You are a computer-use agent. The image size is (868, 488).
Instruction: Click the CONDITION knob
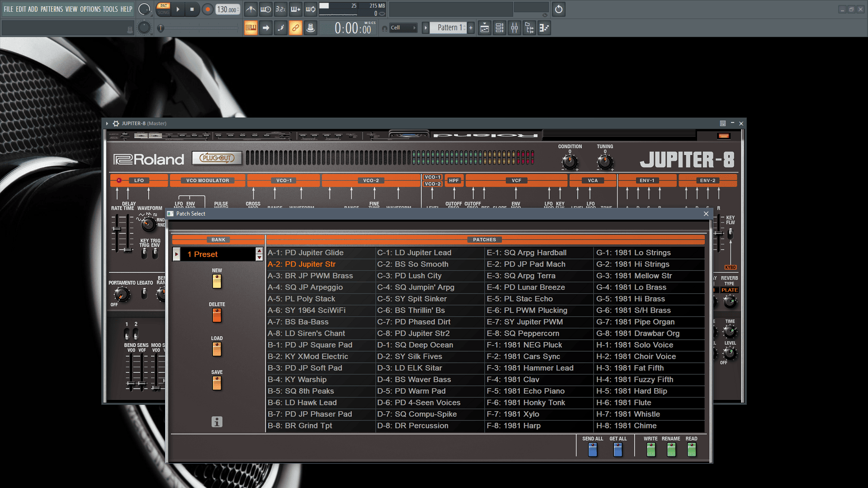point(570,162)
